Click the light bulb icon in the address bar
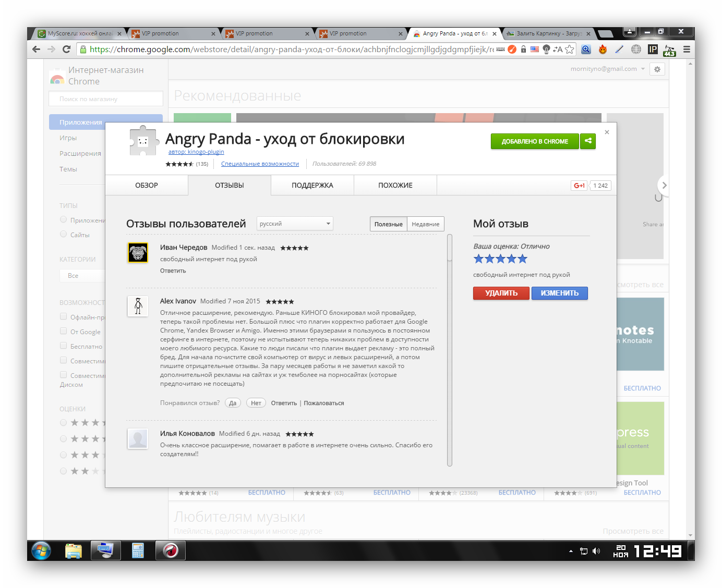Viewport: 722px width, 588px height. pos(546,49)
